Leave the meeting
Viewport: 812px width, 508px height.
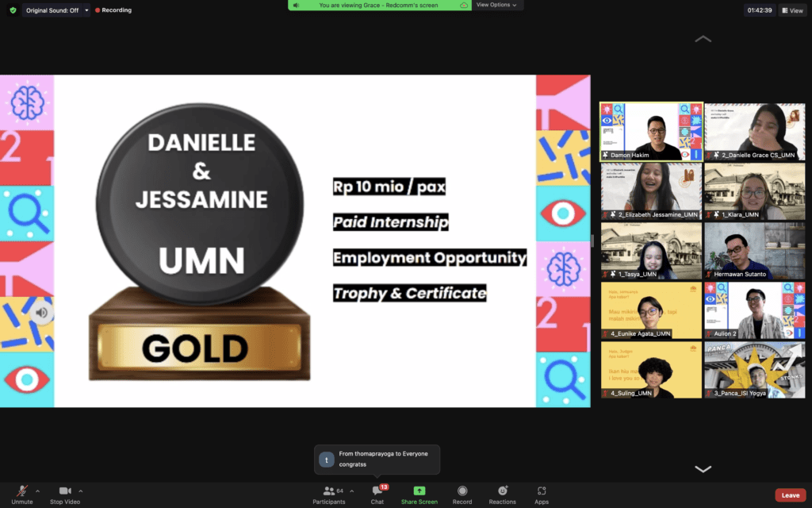[x=790, y=495]
